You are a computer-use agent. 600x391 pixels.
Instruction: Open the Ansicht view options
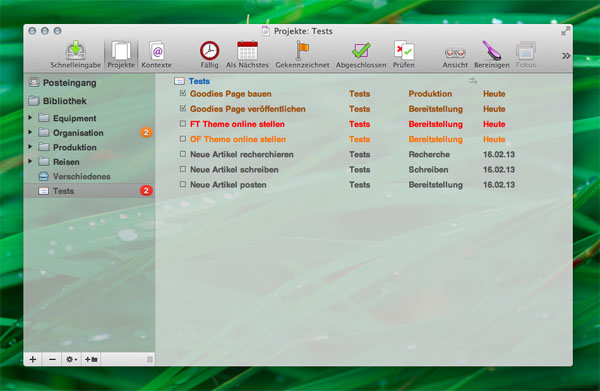(455, 53)
